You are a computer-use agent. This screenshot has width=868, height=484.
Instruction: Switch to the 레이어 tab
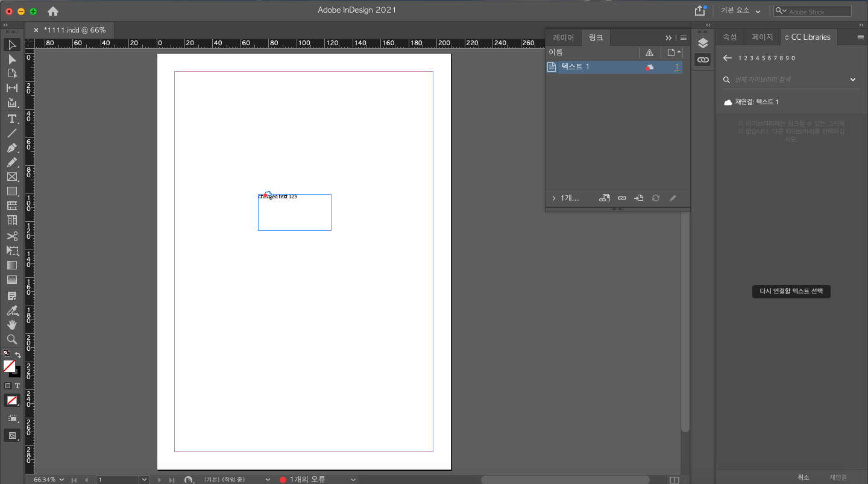tap(563, 37)
